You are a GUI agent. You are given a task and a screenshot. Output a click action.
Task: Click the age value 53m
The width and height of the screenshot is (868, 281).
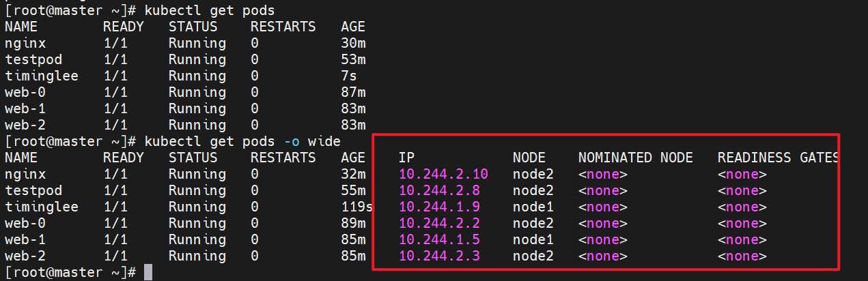coord(354,60)
